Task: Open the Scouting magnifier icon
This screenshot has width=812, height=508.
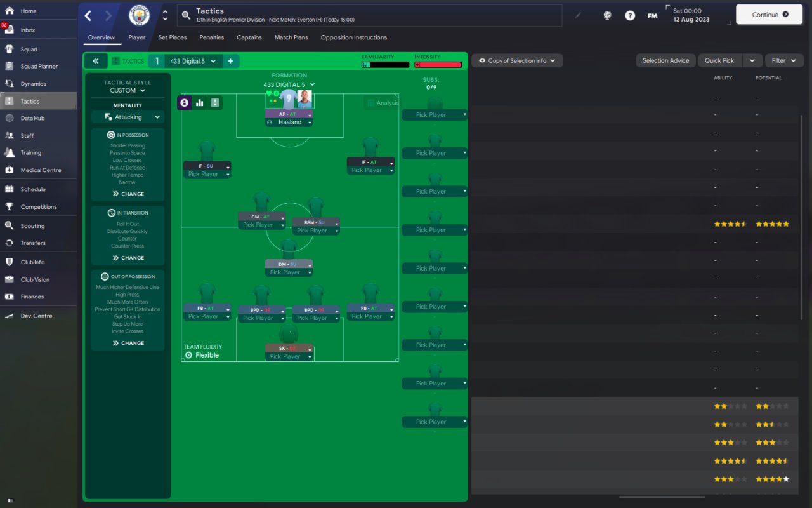Action: click(x=10, y=225)
